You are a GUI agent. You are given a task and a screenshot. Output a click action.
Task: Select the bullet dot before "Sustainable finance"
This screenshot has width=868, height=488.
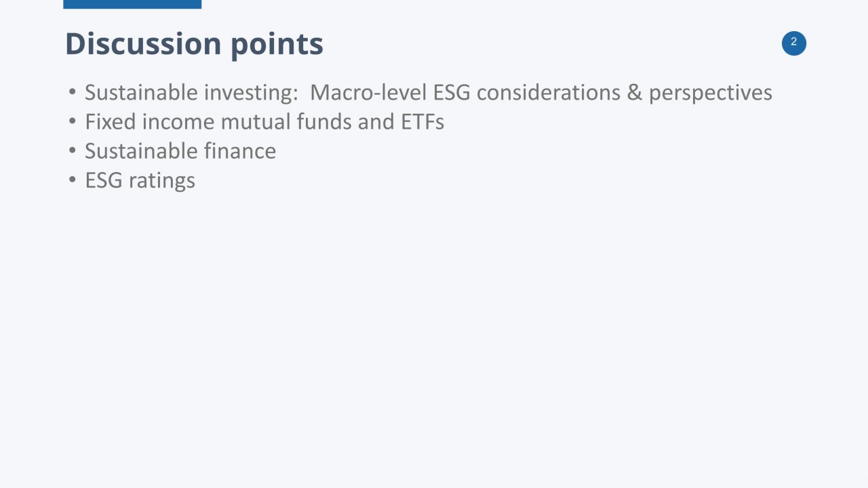pos(73,151)
